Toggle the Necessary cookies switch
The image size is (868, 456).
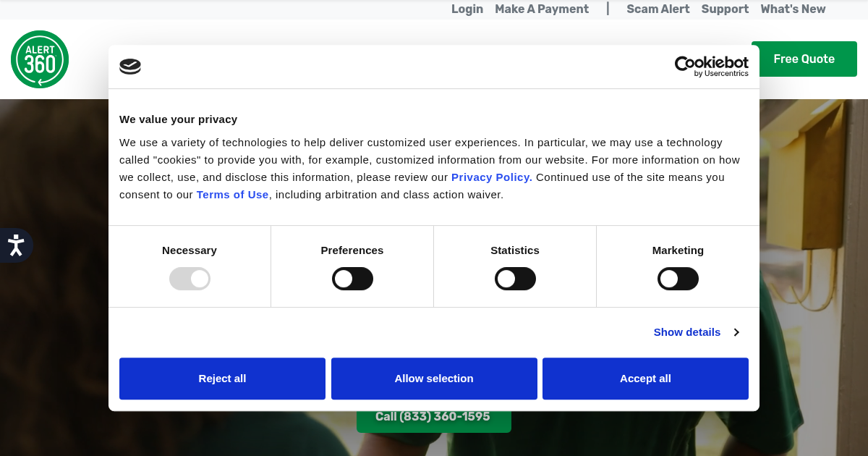(x=190, y=279)
